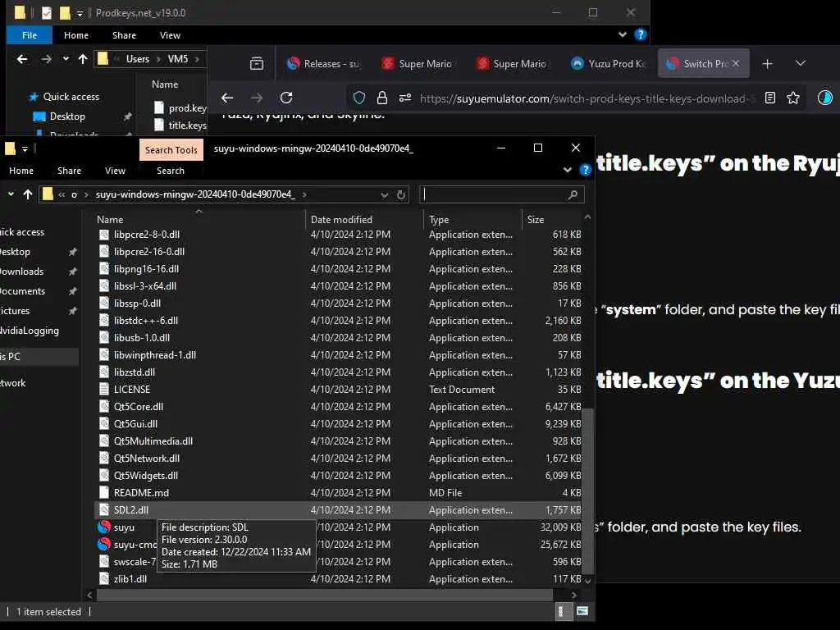Open recent locations dropdown in suyu window
840x630 pixels.
(x=11, y=194)
